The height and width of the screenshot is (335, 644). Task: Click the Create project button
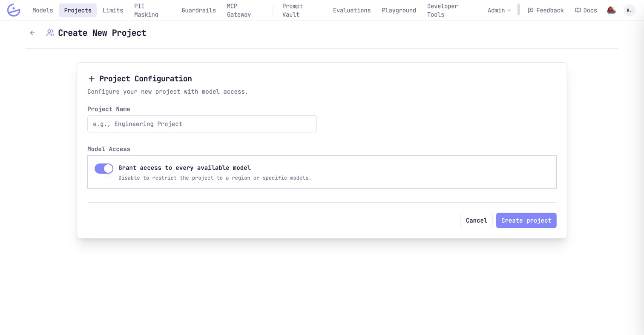coord(526,220)
